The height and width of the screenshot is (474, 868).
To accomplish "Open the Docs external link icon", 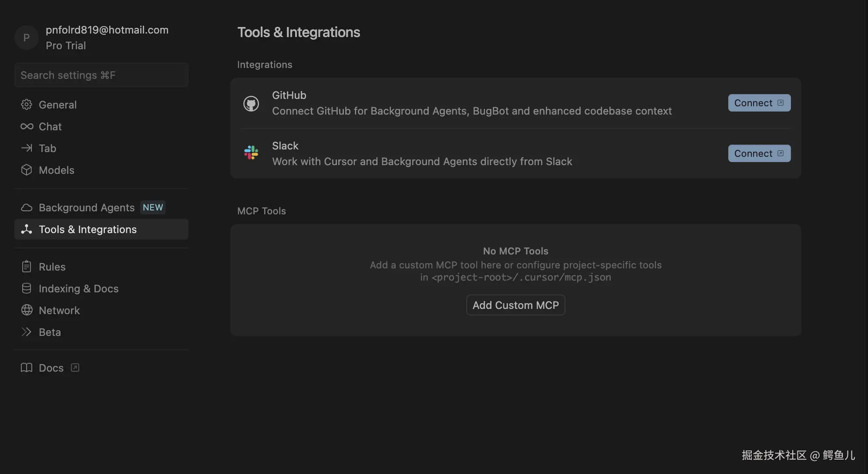I will (x=75, y=368).
